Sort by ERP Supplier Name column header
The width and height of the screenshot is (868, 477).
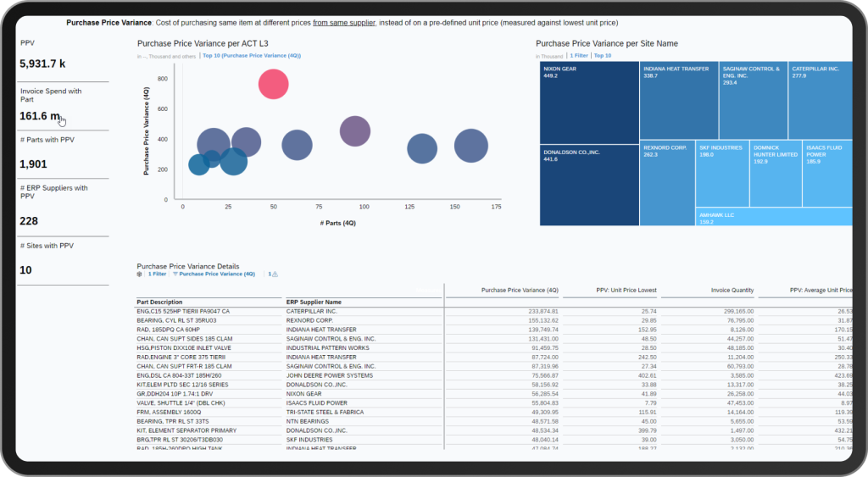pos(314,302)
